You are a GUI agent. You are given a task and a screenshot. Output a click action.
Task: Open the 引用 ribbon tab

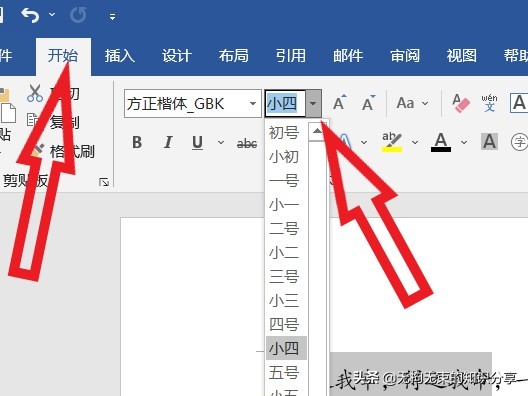291,56
